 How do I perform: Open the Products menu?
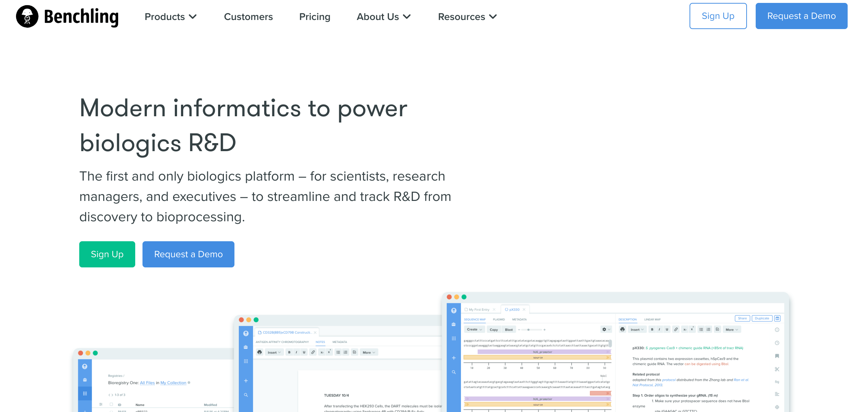pos(170,17)
